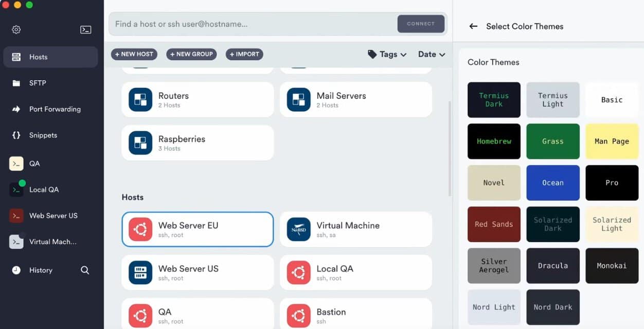Open the Date sort dropdown

pyautogui.click(x=431, y=54)
